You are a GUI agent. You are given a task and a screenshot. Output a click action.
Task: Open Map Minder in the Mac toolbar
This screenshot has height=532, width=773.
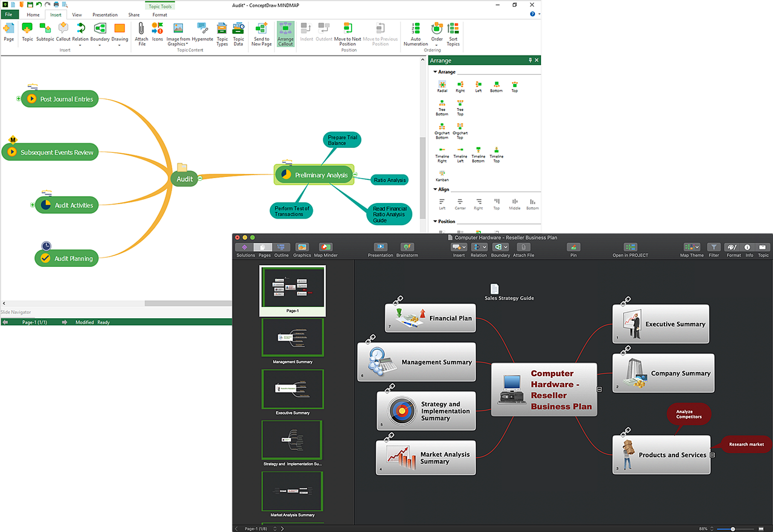326,250
